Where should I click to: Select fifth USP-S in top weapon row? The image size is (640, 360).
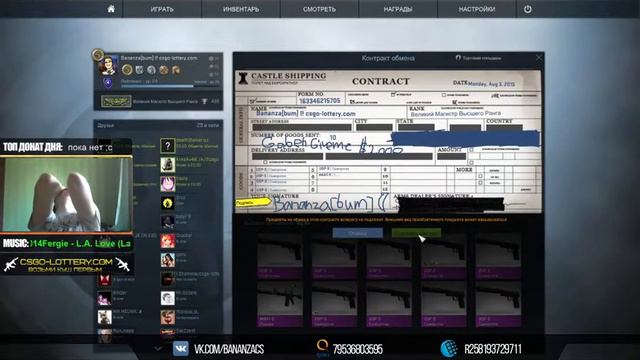[498, 256]
